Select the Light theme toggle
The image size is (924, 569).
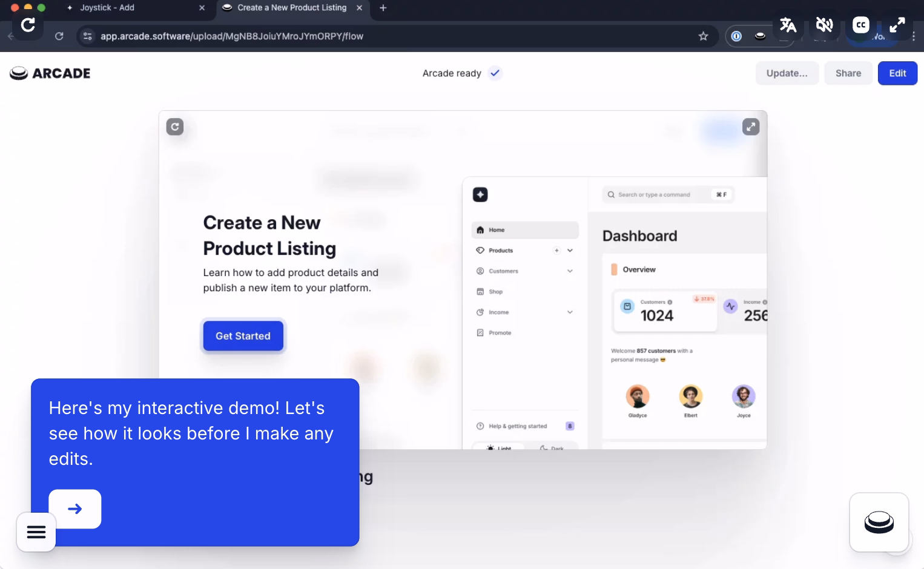pos(499,447)
